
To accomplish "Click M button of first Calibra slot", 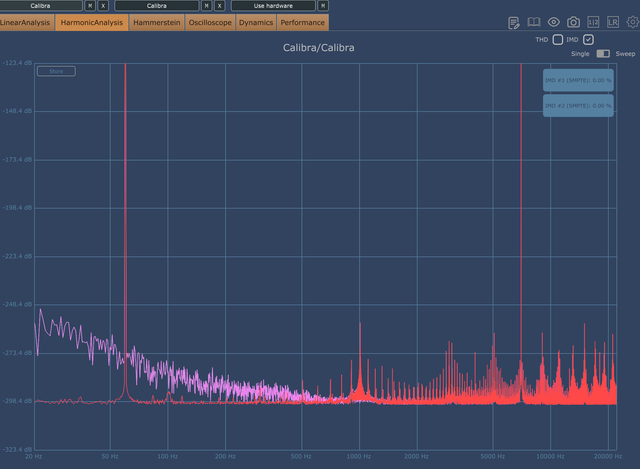I will point(90,6).
